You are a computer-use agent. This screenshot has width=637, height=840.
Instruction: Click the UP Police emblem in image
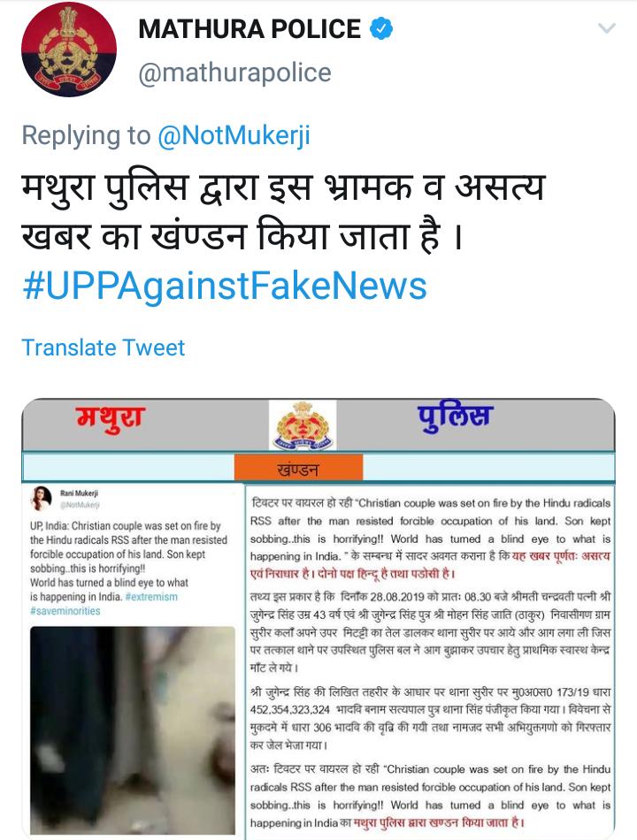point(303,426)
